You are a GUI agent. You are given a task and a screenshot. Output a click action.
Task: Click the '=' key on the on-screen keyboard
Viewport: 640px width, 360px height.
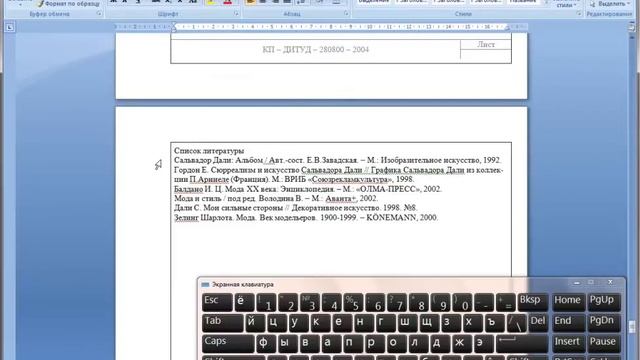[x=506, y=302]
